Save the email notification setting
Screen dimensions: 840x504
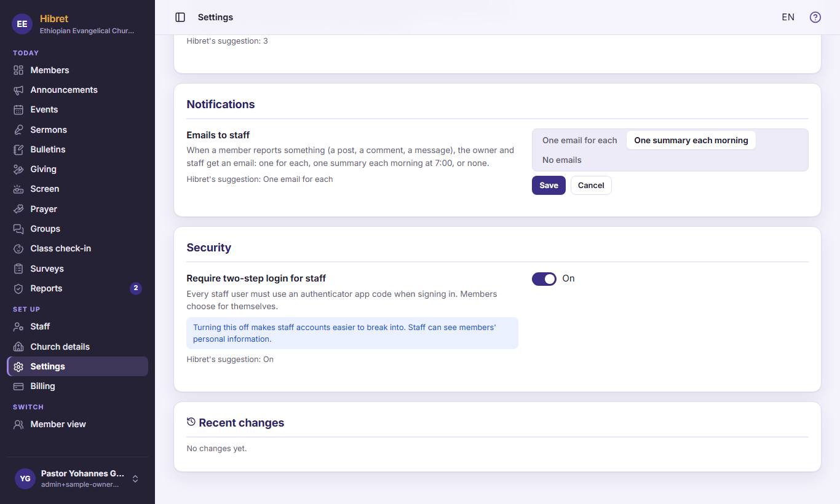[x=549, y=185]
